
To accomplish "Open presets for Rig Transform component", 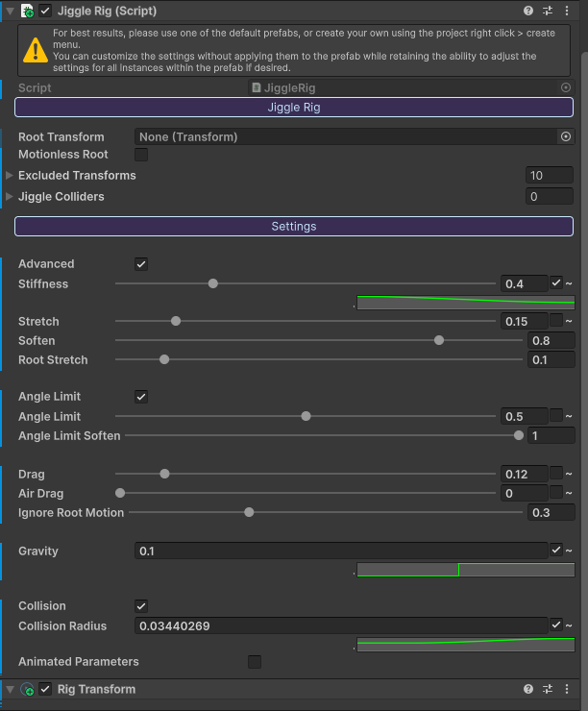I will point(548,689).
